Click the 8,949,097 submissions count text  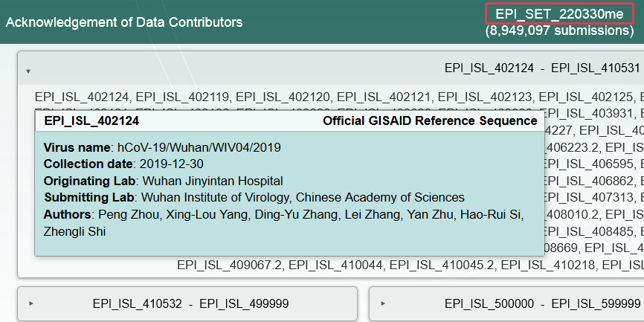(559, 31)
